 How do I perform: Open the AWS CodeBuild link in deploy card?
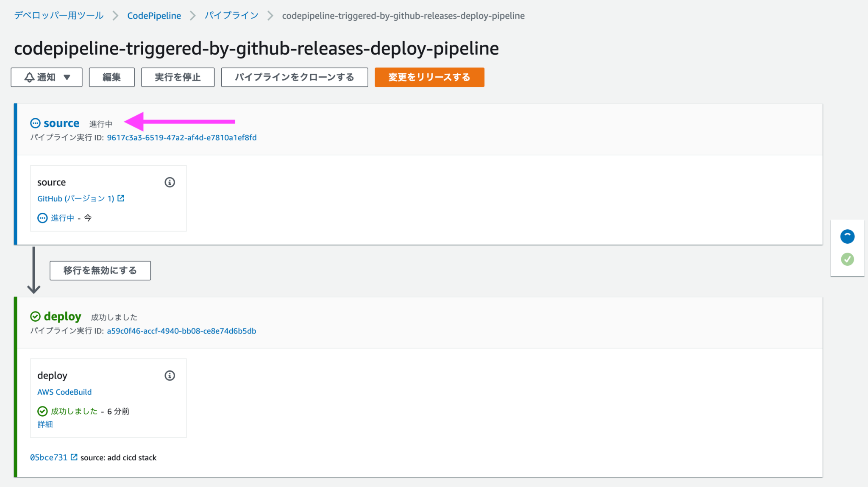(64, 392)
